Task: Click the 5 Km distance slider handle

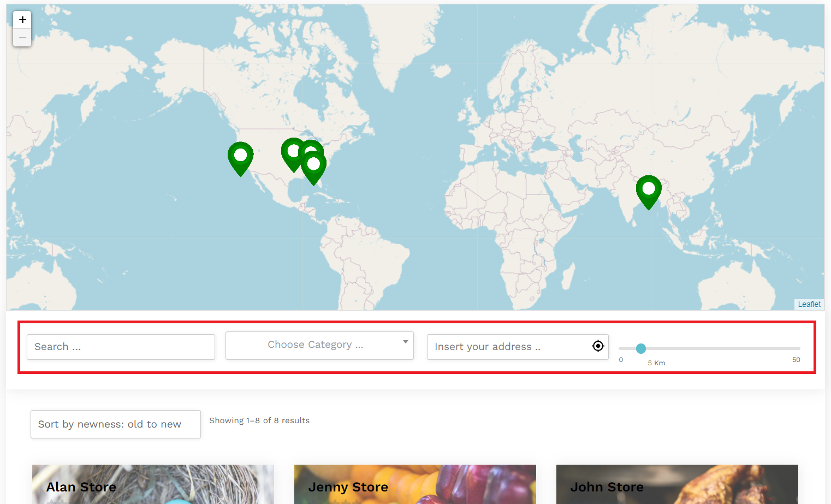Action: coord(640,348)
